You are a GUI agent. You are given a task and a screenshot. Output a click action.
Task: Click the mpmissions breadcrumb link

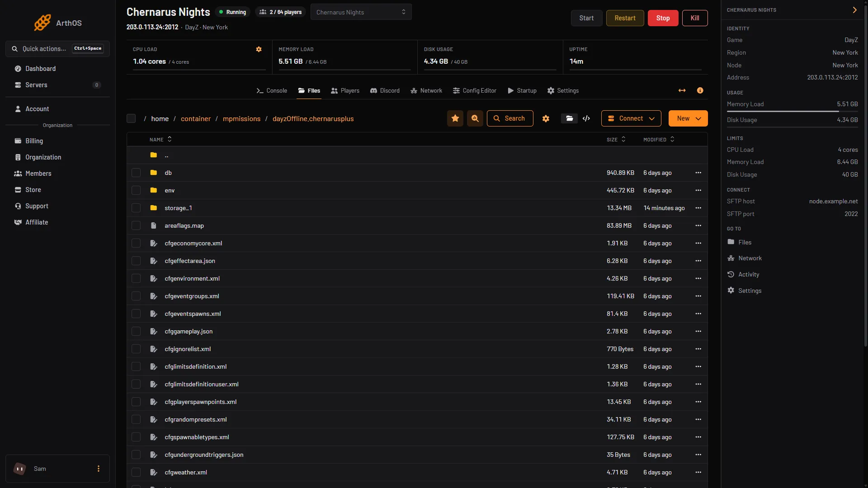coord(241,118)
